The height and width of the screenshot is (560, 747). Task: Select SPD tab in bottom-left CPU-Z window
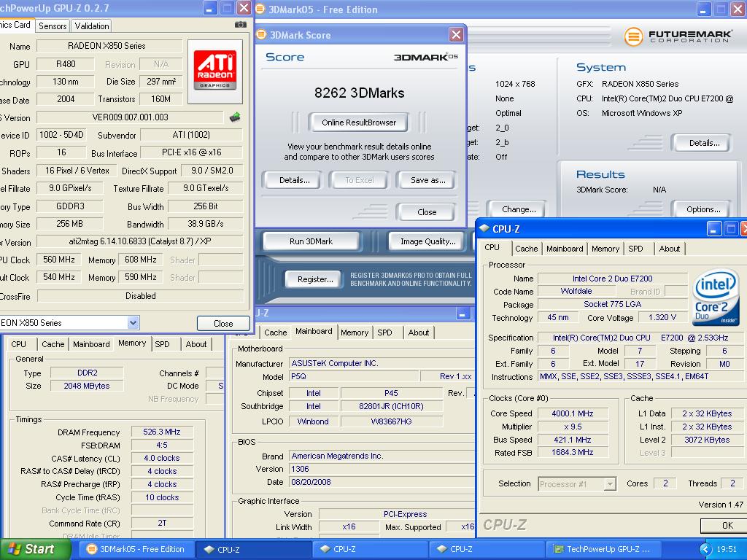(x=162, y=344)
